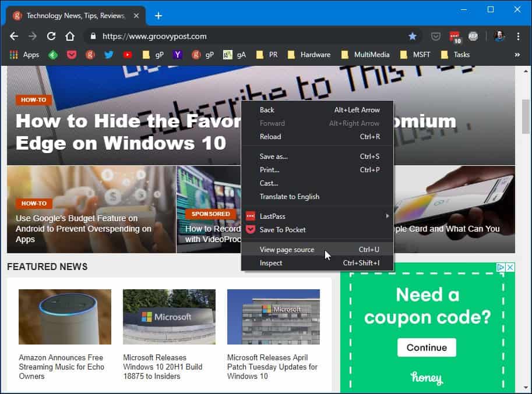532x394 pixels.
Task: Click the AdChoices triangle icon
Action: [500, 267]
